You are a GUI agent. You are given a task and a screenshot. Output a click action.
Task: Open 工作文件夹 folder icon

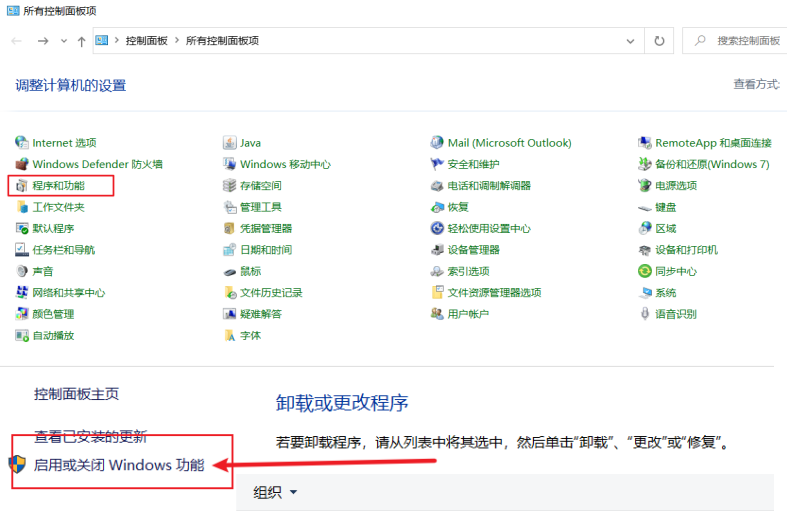pyautogui.click(x=22, y=207)
